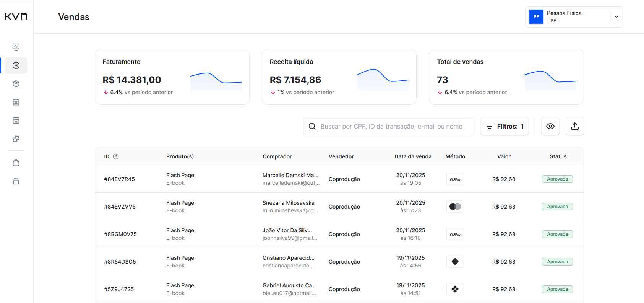Click the Faturamento sparkline chart
This screenshot has height=303, width=644.
[216, 82]
